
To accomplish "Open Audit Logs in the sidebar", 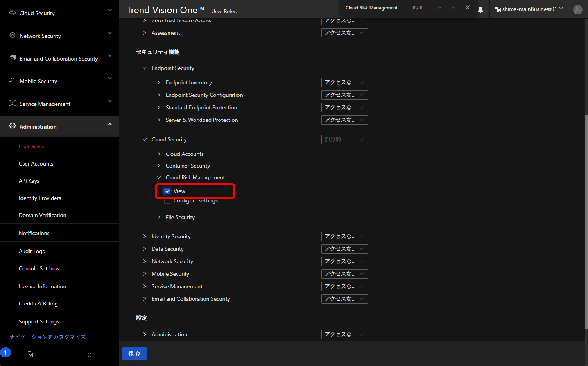I will [32, 251].
